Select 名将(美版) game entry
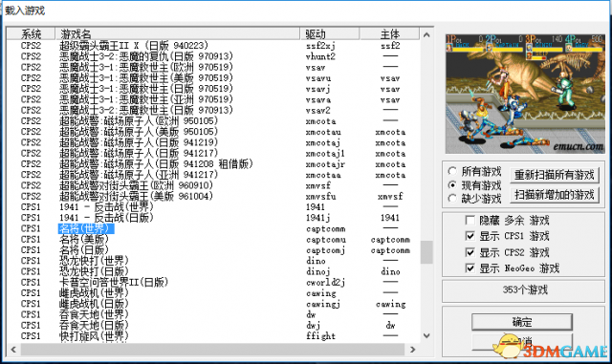Screen dimensions: 612x364 pyautogui.click(x=83, y=239)
